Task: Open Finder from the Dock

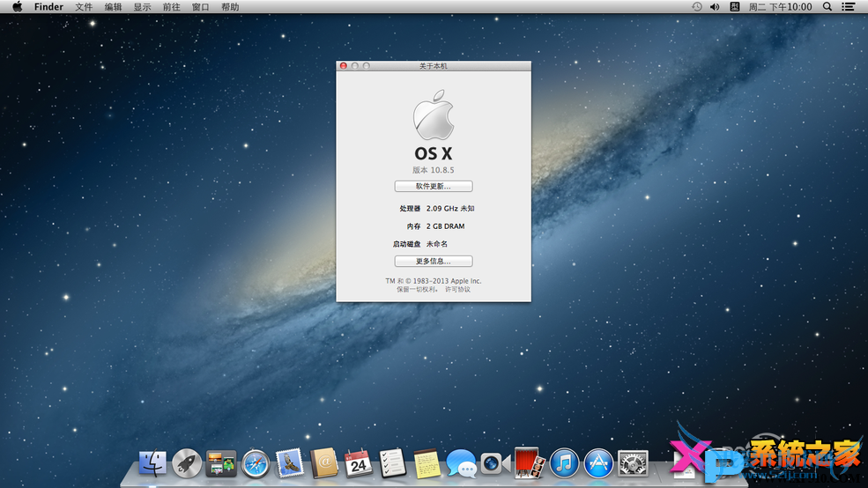Action: 152,462
